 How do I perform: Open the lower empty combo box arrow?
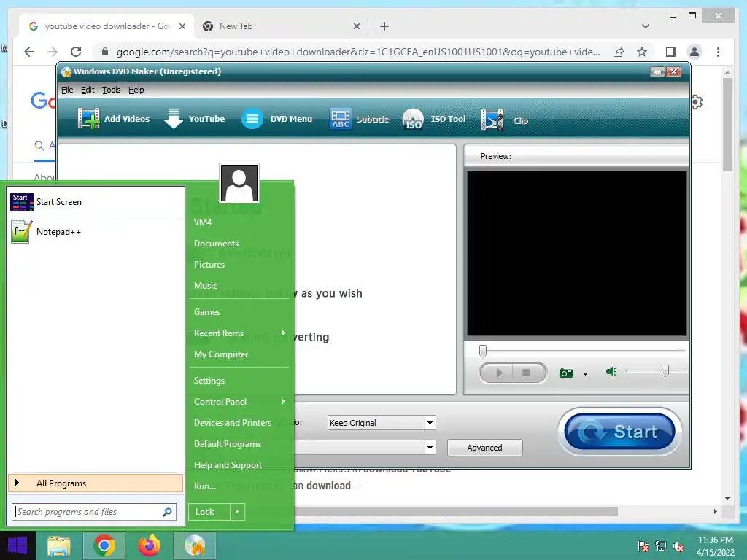coord(430,447)
